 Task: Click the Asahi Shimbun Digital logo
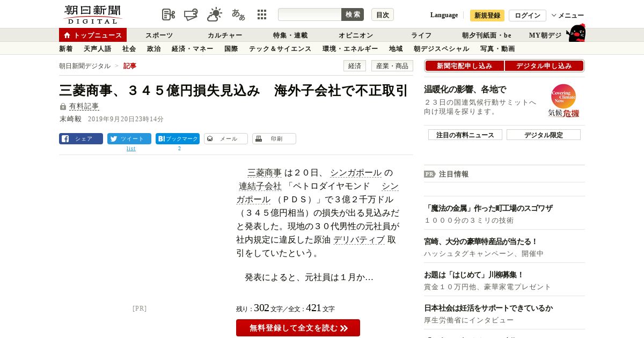[x=93, y=14]
